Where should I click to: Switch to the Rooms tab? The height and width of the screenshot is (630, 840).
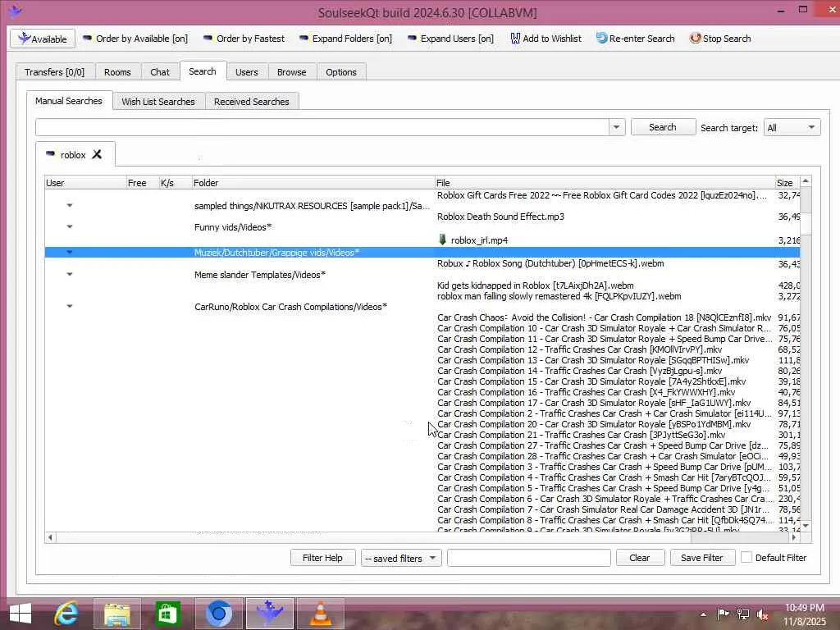click(117, 72)
